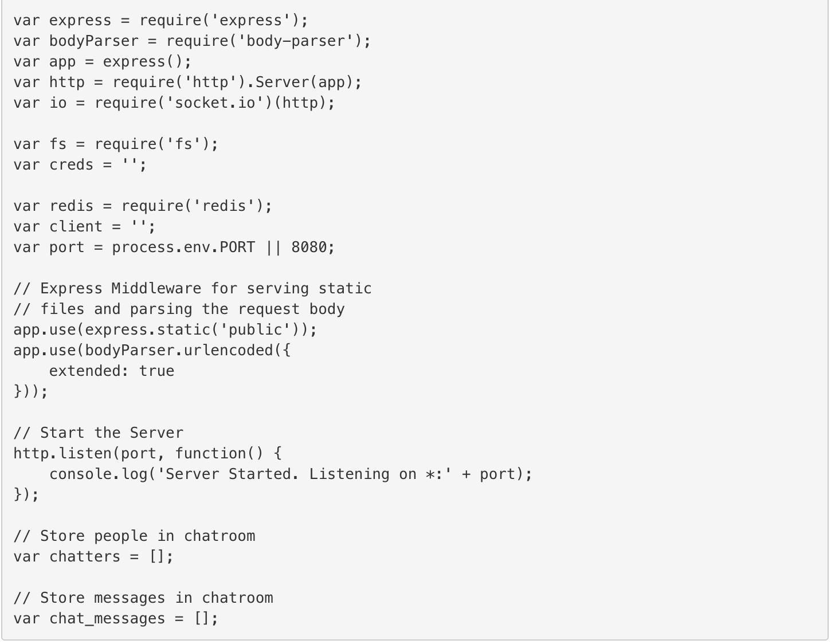Click the 'http' Server require line
Viewport: 831px width, 644px height.
[x=187, y=83]
